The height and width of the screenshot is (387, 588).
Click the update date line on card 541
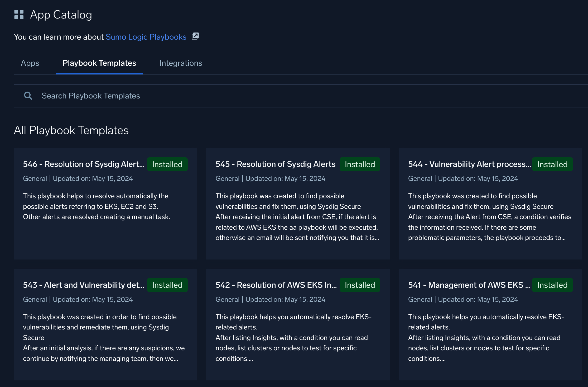tap(463, 300)
